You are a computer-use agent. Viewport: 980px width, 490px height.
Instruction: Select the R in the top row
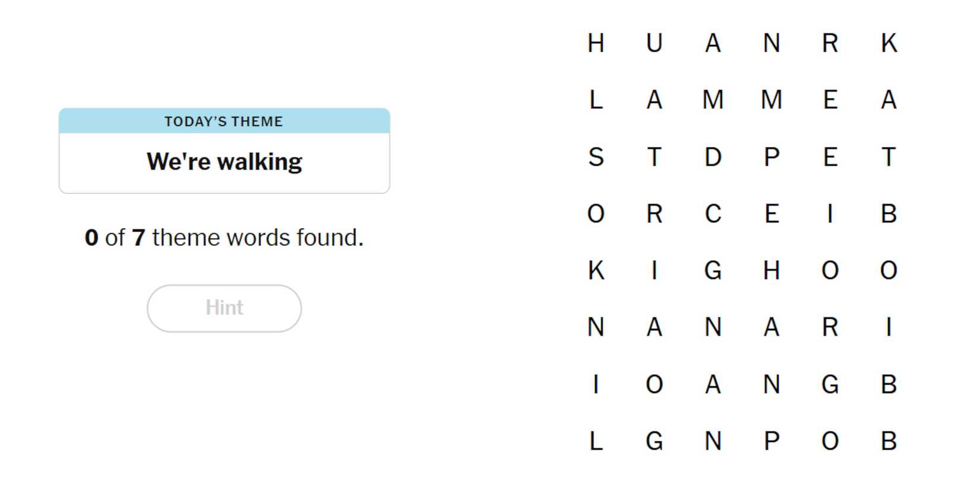point(830,43)
